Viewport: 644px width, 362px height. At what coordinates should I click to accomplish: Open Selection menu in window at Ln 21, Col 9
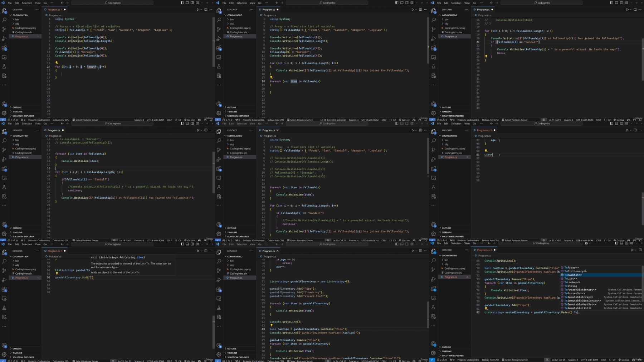[x=456, y=3]
